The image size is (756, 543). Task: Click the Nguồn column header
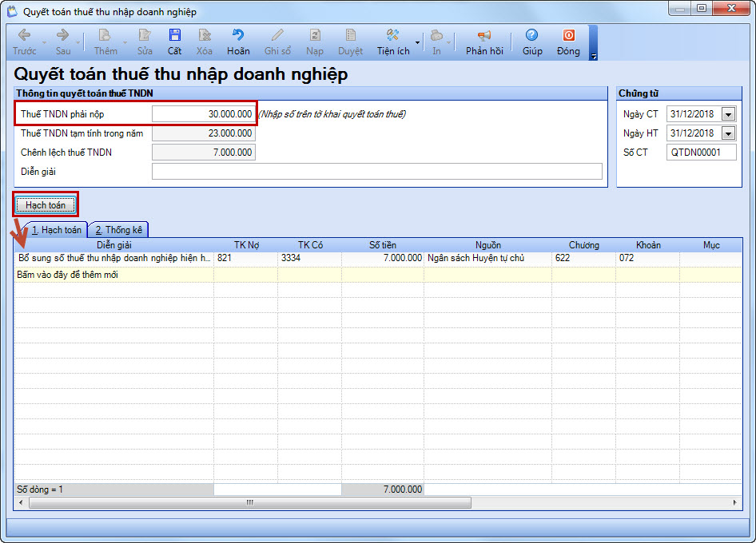pos(488,245)
